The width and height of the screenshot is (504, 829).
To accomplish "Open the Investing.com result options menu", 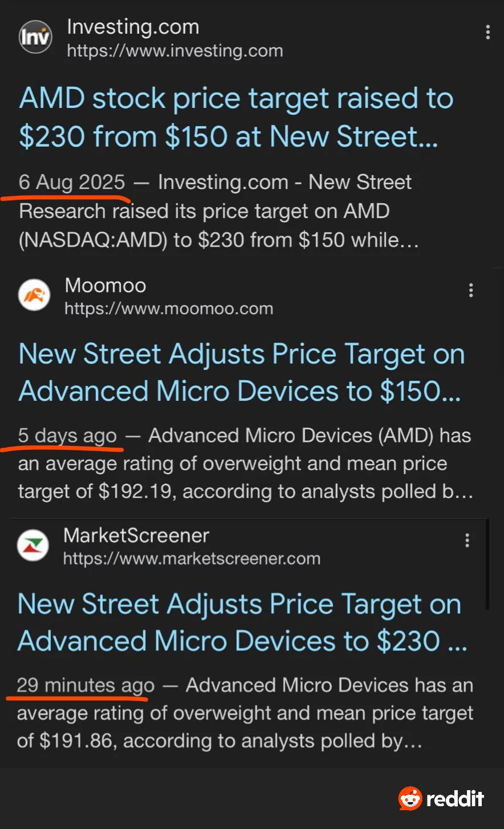I will pyautogui.click(x=487, y=32).
